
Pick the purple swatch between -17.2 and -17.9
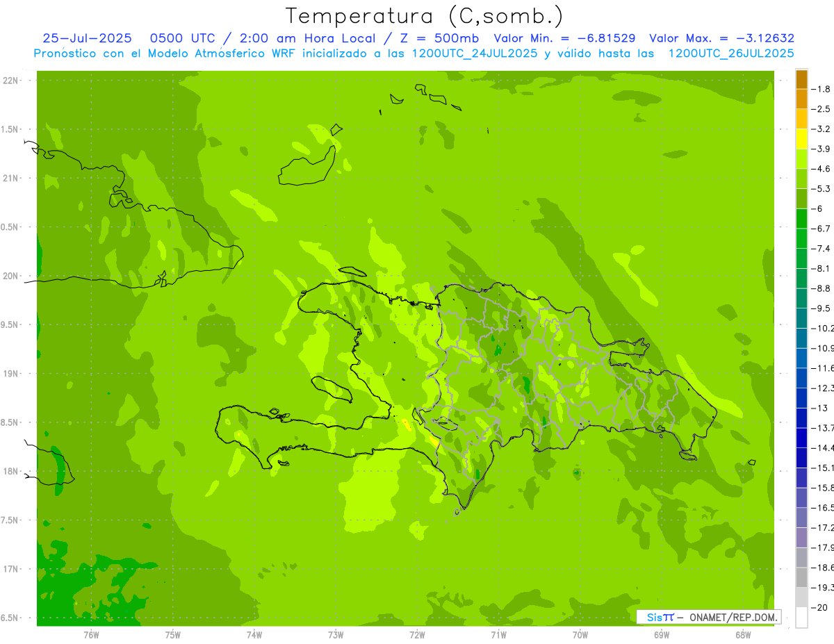click(x=801, y=538)
